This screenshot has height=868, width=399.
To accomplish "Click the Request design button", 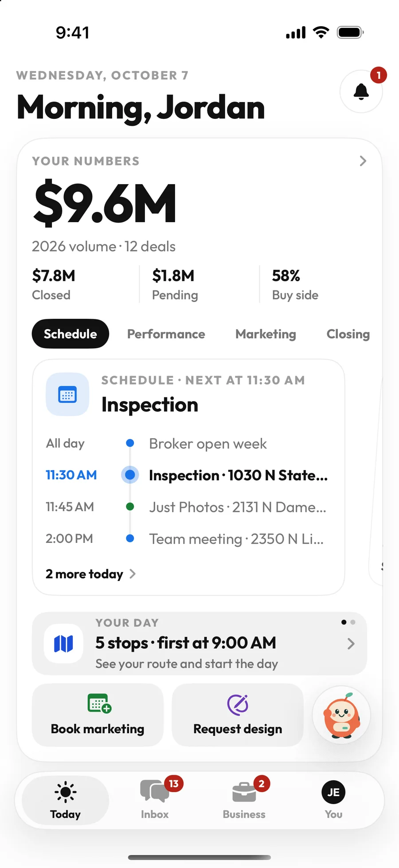I will tap(238, 715).
